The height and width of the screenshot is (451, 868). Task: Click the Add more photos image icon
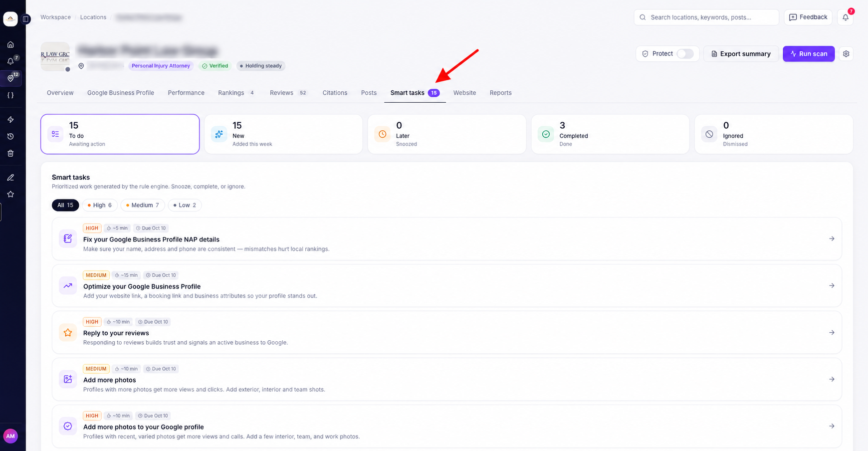click(x=68, y=379)
